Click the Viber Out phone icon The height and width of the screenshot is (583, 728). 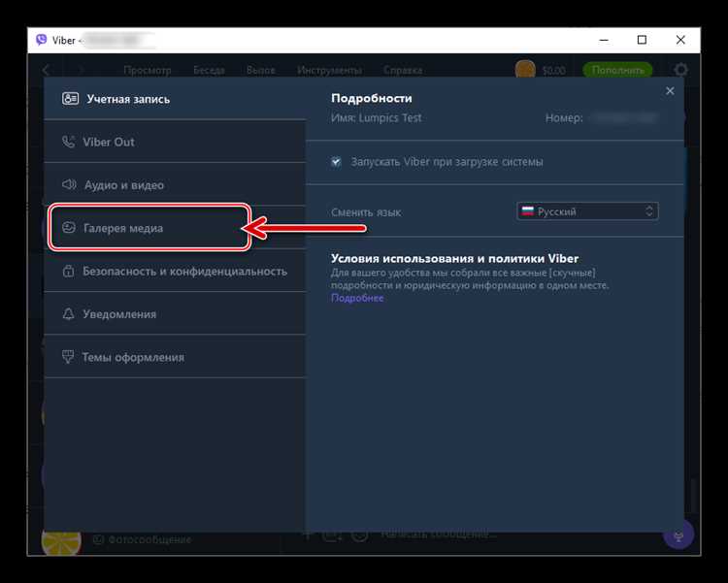coord(69,142)
